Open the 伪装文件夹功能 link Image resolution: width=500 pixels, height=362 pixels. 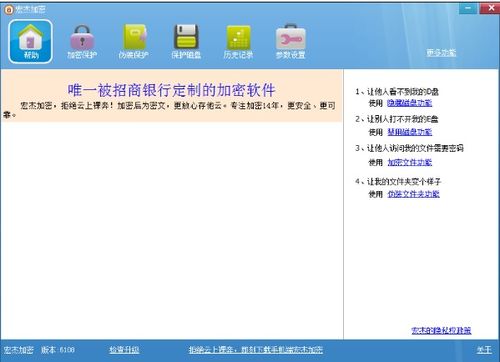tap(413, 194)
